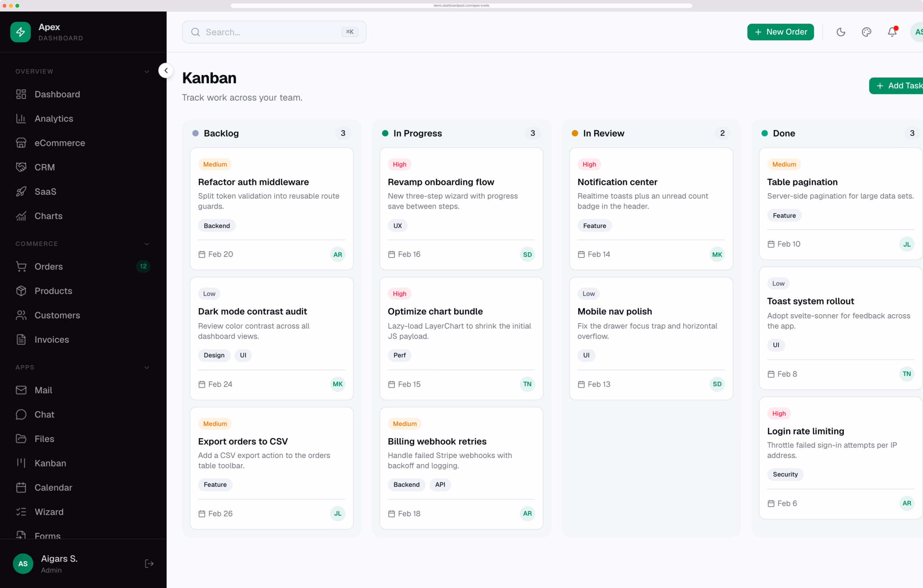Click the Orders shopping cart icon
This screenshot has height=588, width=923.
[21, 266]
